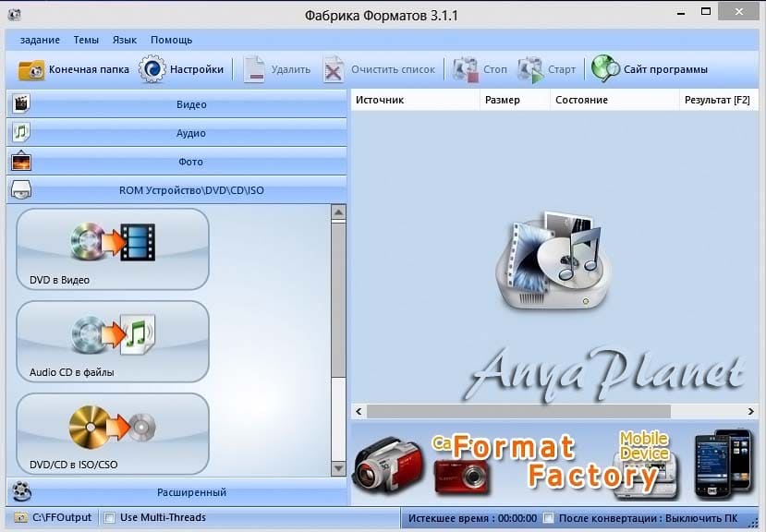The width and height of the screenshot is (766, 532).
Task: Click the Удалить toolbar label
Action: pyautogui.click(x=291, y=69)
